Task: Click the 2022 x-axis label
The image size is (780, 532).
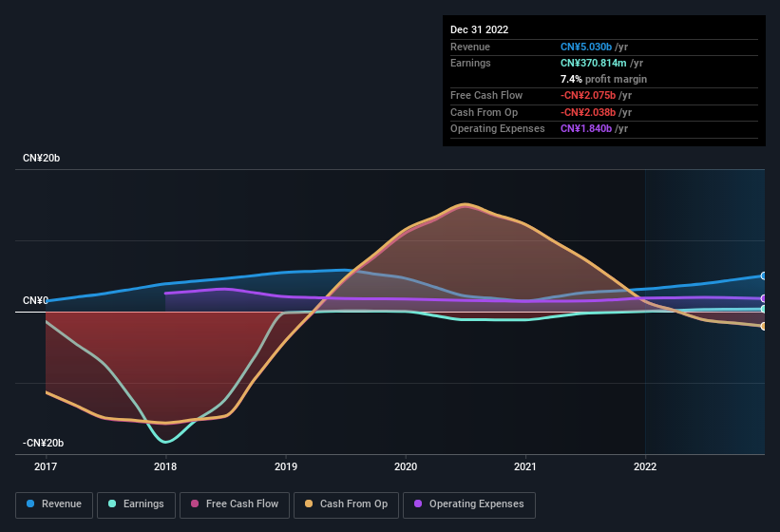Action: [x=645, y=466]
